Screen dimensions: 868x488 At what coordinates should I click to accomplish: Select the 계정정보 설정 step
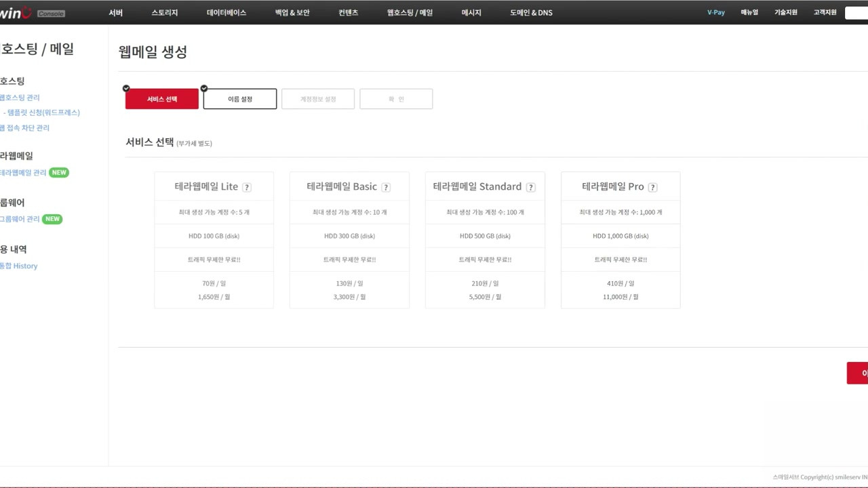coord(318,99)
